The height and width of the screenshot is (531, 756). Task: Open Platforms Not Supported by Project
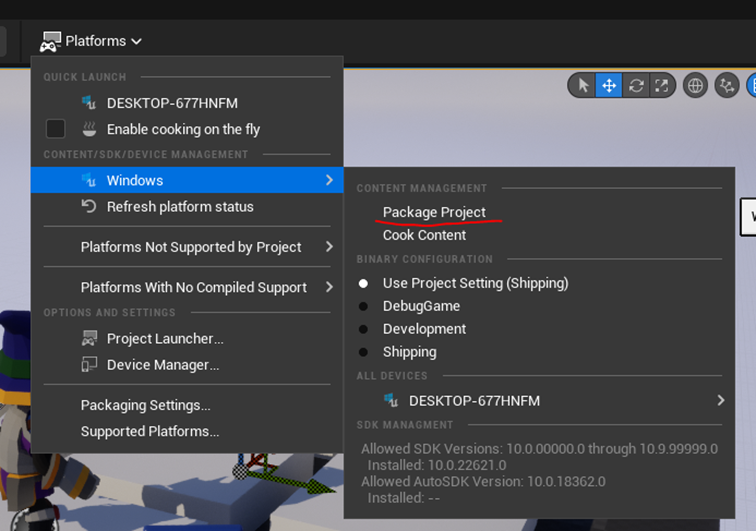click(187, 247)
